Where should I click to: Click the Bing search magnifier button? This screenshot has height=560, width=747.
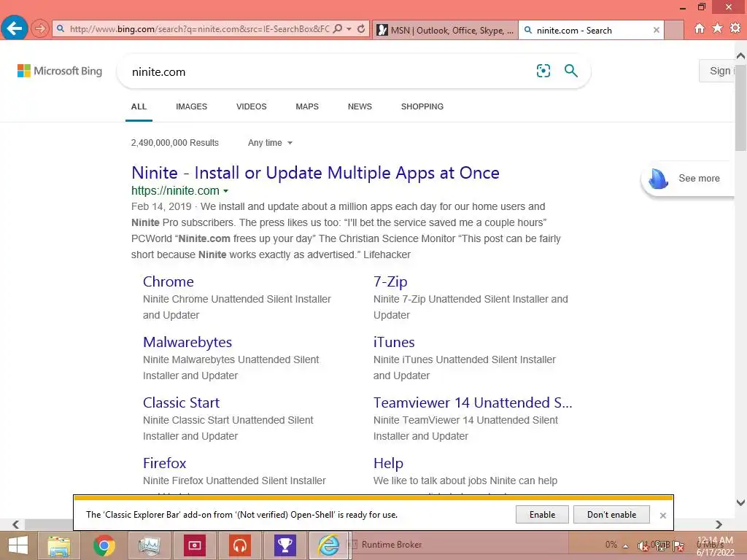[570, 71]
